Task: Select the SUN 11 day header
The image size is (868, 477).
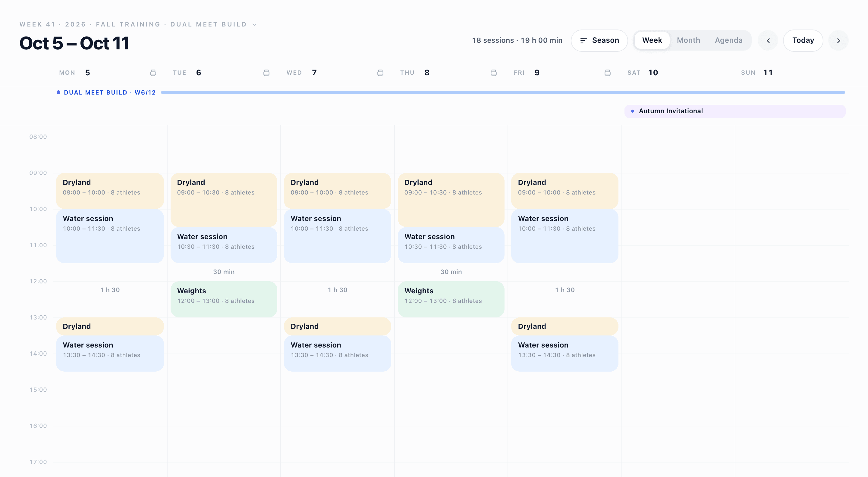Action: [x=757, y=73]
